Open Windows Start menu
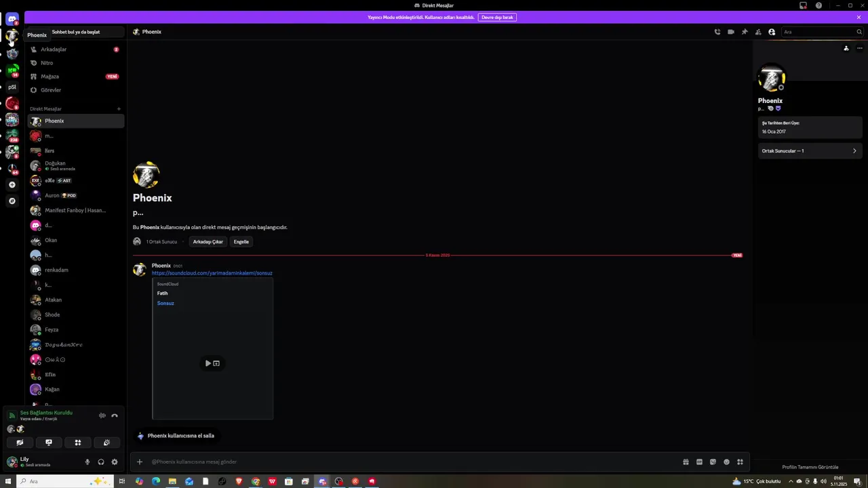 8,481
